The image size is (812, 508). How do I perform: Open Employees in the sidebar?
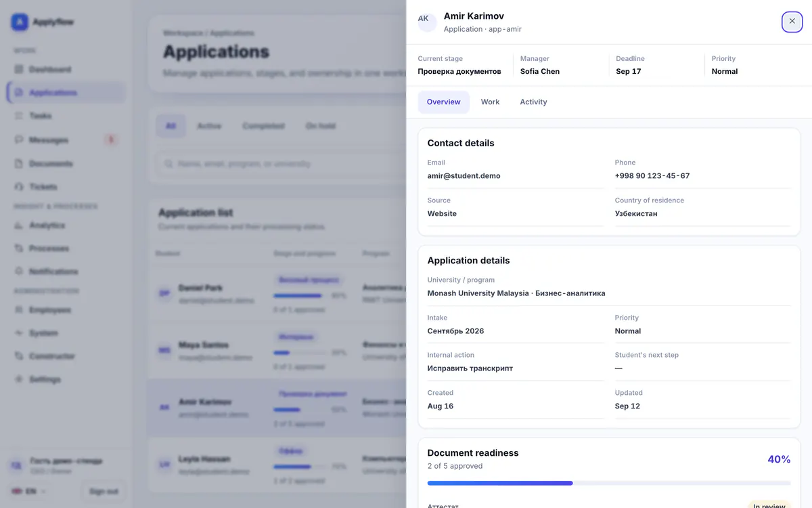(x=66, y=310)
